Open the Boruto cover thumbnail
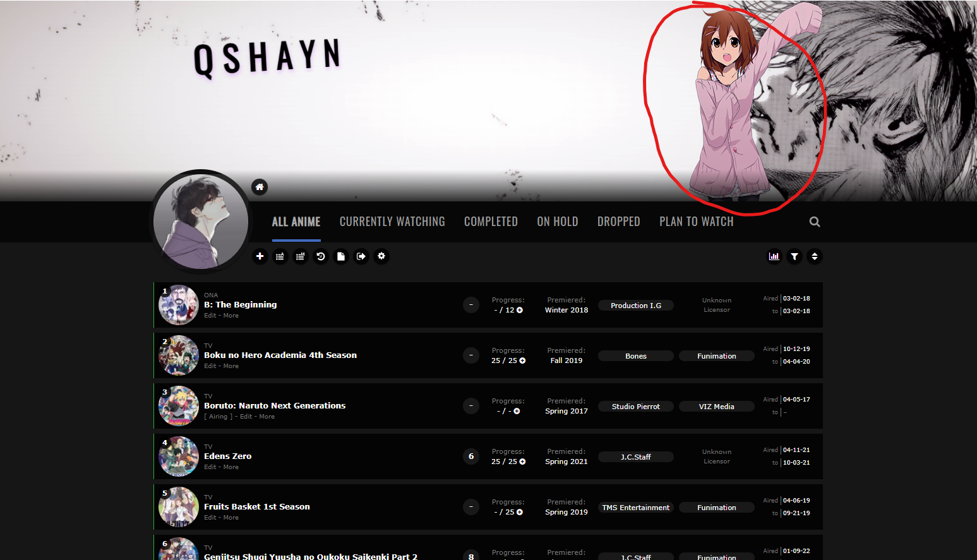 click(179, 406)
